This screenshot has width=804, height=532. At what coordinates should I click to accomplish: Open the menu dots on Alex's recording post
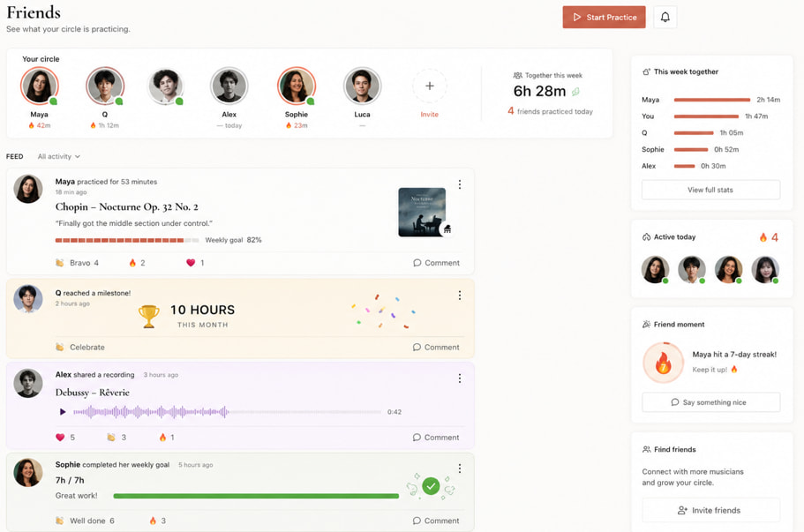tap(460, 378)
